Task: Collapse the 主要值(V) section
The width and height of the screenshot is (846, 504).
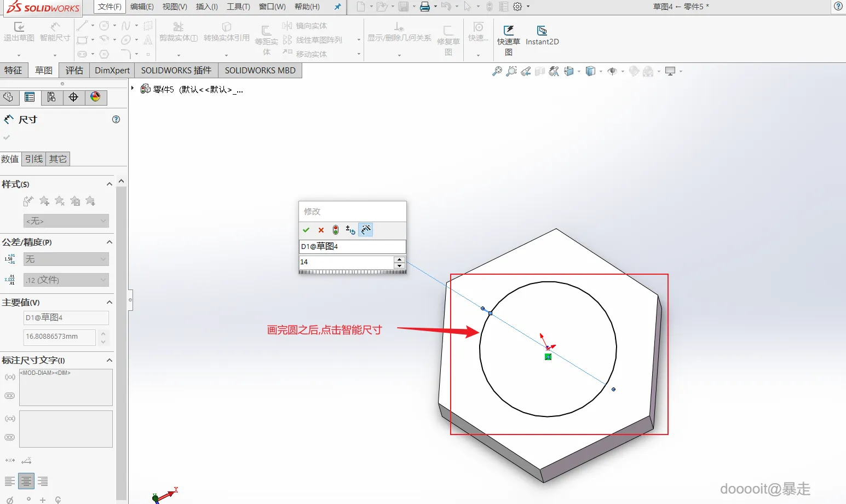Action: point(110,302)
